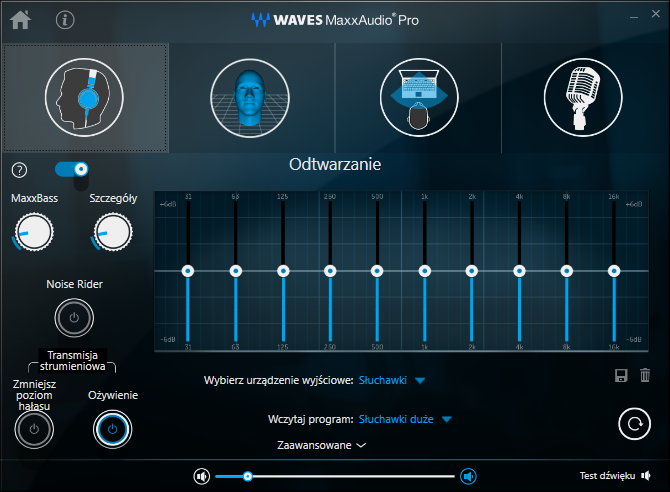Play the Test dźwięku sound
The height and width of the screenshot is (492, 670).
click(615, 476)
